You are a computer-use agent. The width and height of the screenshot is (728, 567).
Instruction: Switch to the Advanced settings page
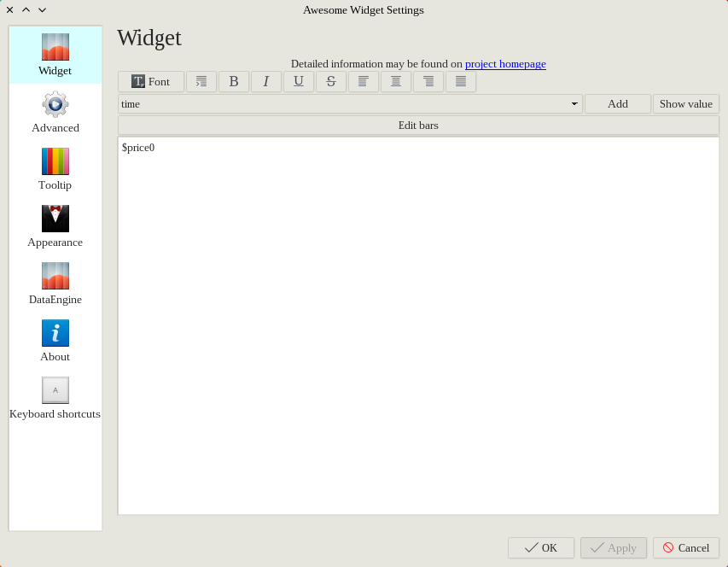click(x=55, y=113)
